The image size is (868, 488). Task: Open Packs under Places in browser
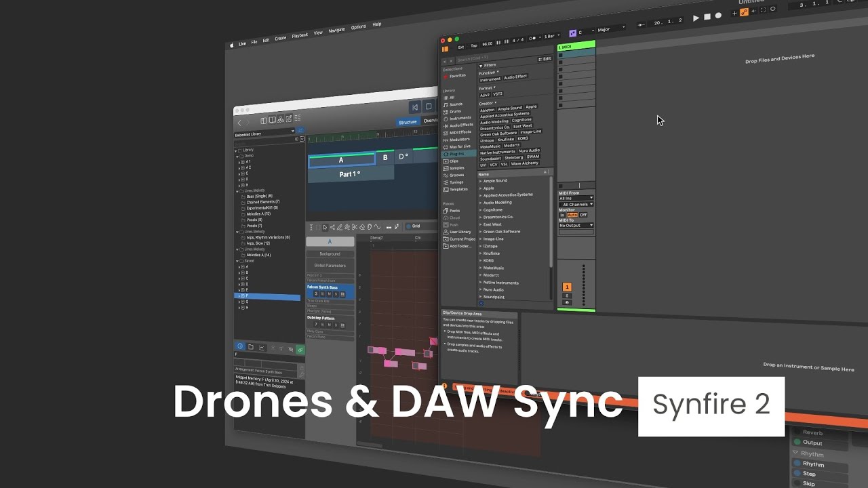coord(454,210)
